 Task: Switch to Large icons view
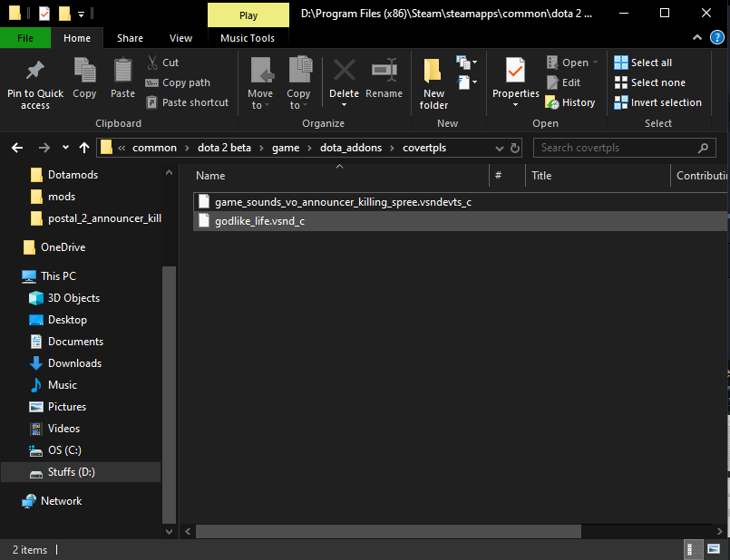(714, 549)
